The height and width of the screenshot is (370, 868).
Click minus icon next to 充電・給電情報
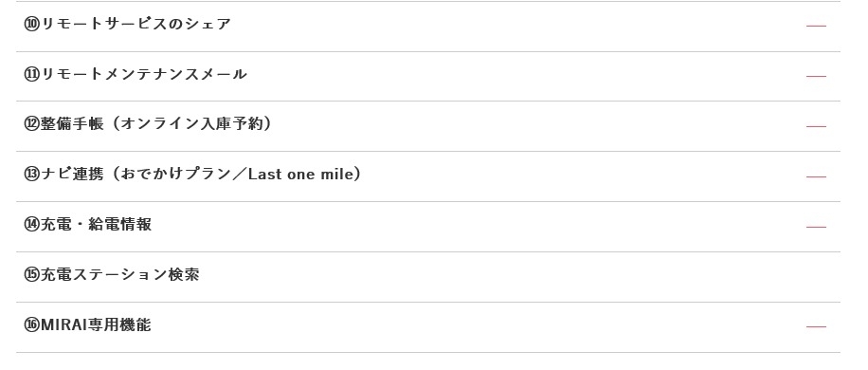coord(816,227)
